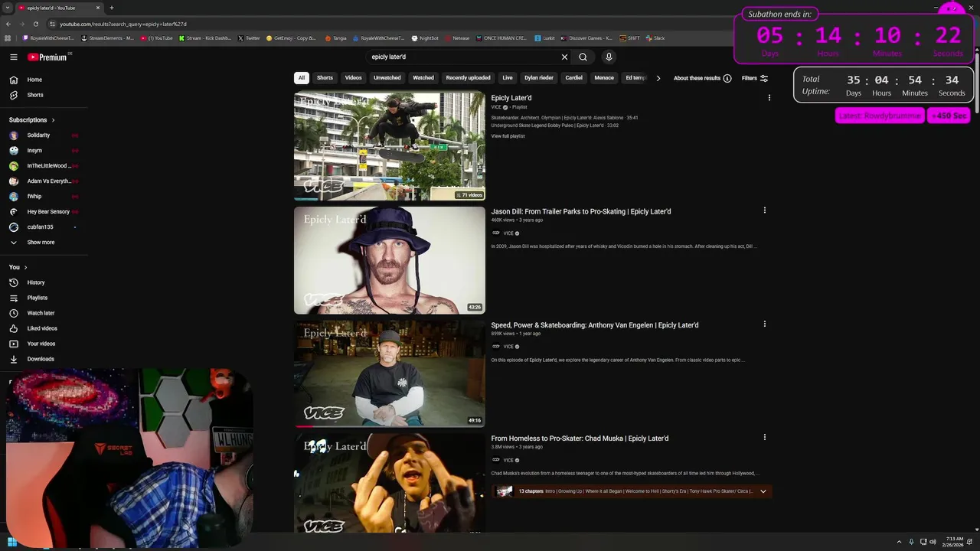Open the Epicly Later'd playlist thumbnail

point(390,146)
